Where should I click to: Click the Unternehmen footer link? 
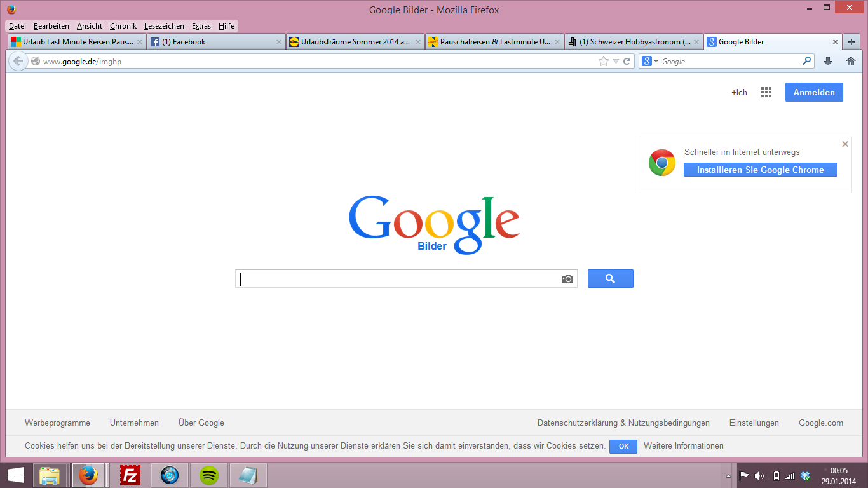click(x=134, y=423)
